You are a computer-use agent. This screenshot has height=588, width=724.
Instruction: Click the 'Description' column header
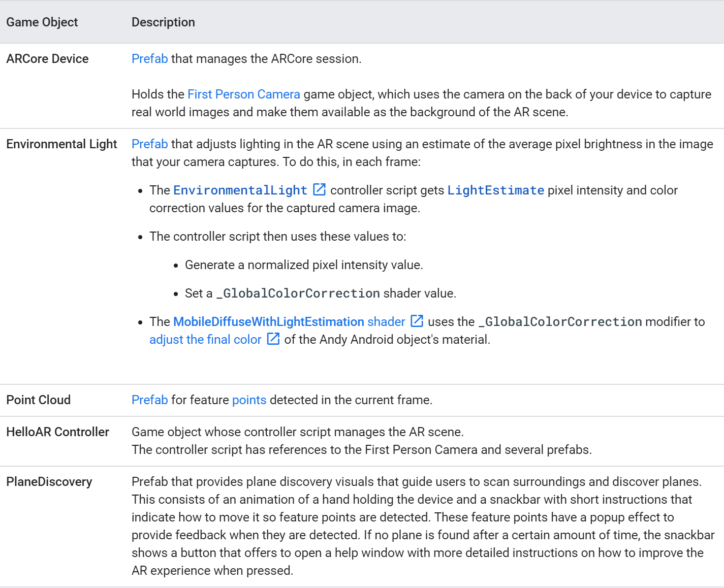pos(163,22)
